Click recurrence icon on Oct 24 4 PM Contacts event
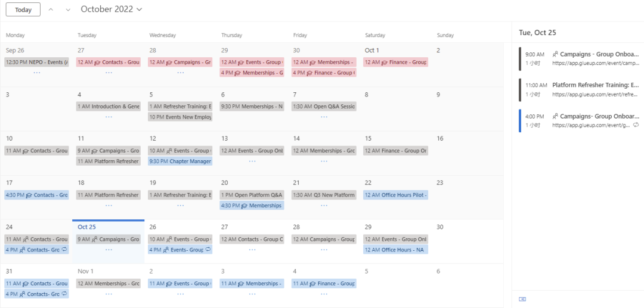Screen dimensions: 644x308 tap(64, 250)
